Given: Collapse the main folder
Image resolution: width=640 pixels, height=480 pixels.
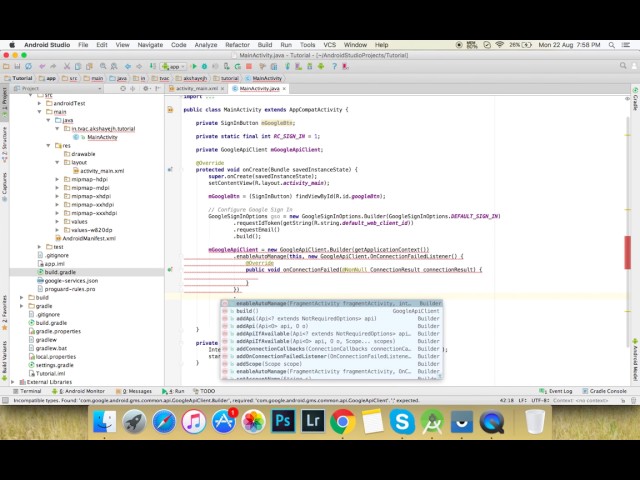Looking at the screenshot, I should tap(40, 112).
